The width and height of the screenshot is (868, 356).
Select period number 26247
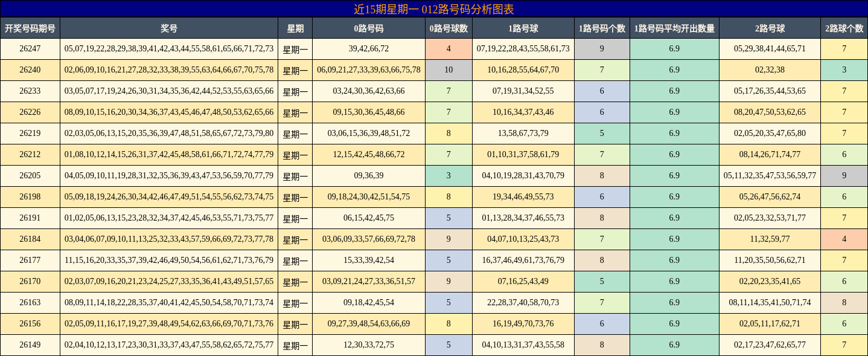pos(30,49)
